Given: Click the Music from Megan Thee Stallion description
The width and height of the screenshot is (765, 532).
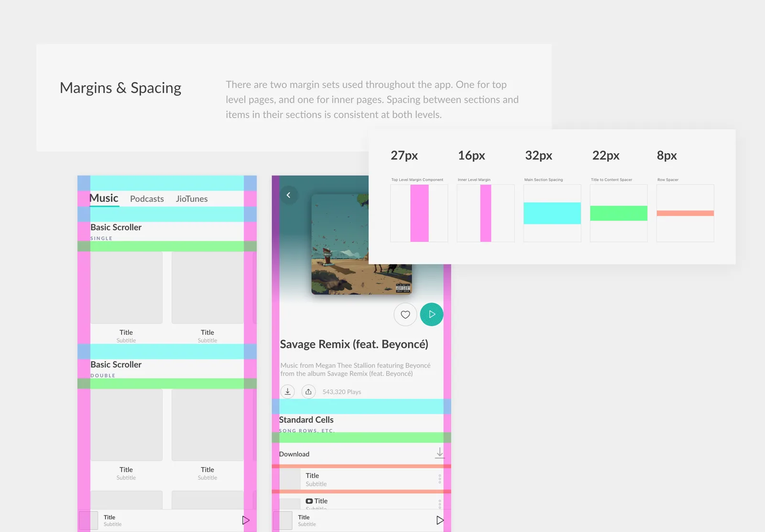Looking at the screenshot, I should point(355,369).
